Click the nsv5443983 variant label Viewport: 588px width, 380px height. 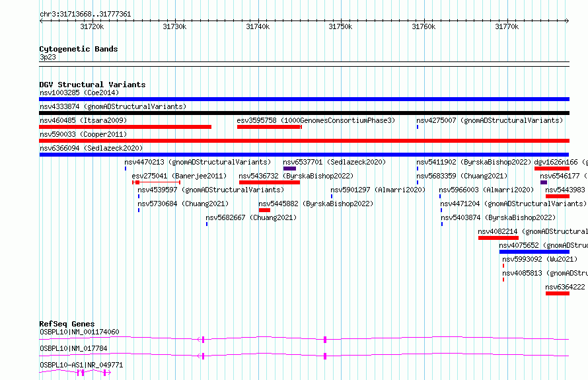point(565,190)
